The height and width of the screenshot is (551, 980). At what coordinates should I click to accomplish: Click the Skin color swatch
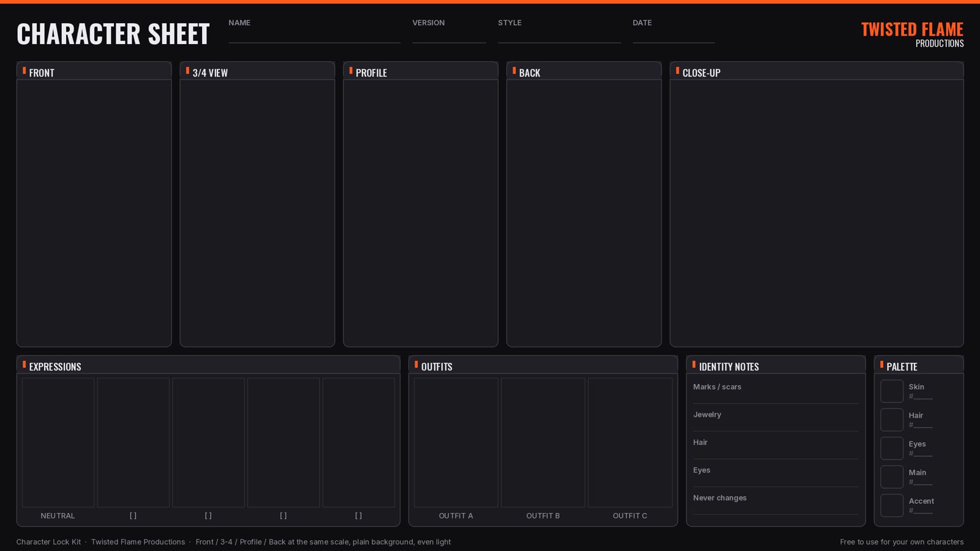(x=892, y=391)
